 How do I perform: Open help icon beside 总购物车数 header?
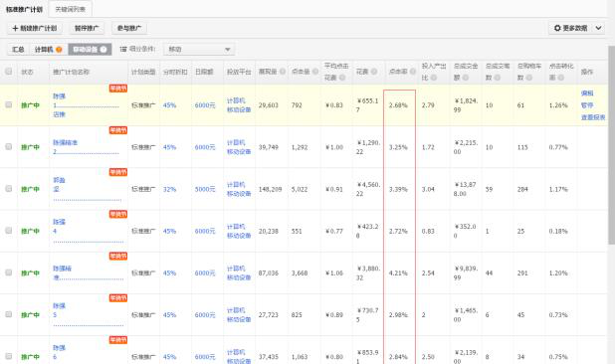[x=529, y=78]
